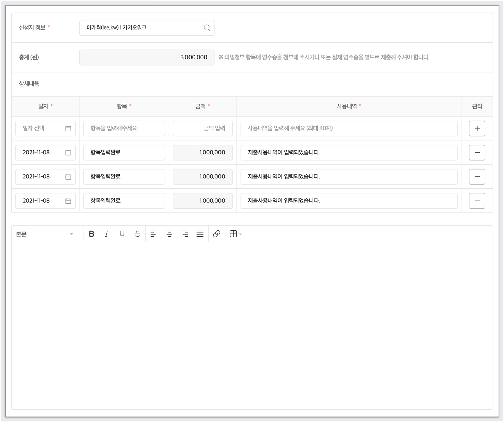Toggle bold formatting in editor toolbar
The width and height of the screenshot is (504, 422).
click(x=92, y=234)
